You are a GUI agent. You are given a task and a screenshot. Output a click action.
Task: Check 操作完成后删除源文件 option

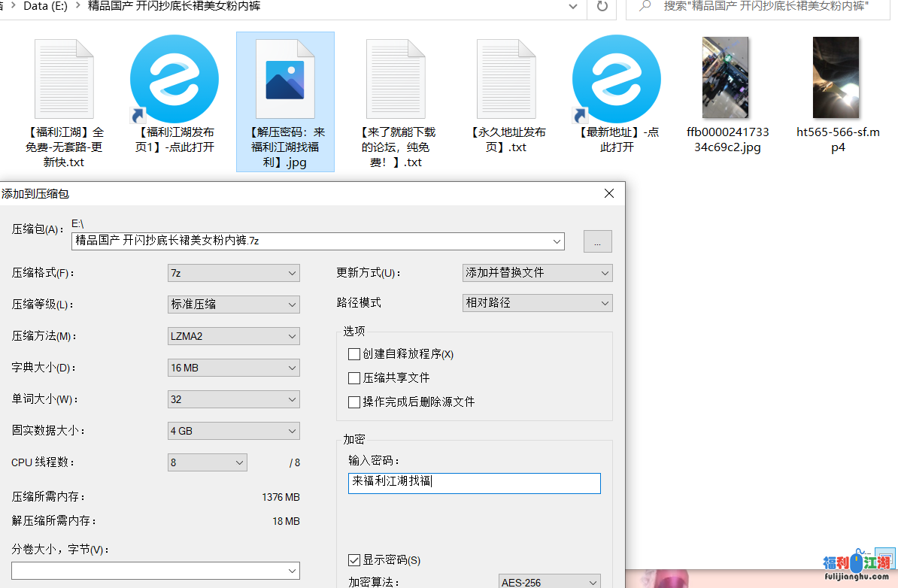354,402
